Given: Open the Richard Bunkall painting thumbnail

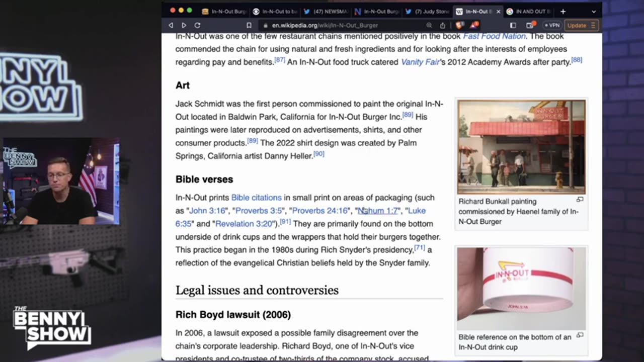Looking at the screenshot, I should (x=521, y=147).
